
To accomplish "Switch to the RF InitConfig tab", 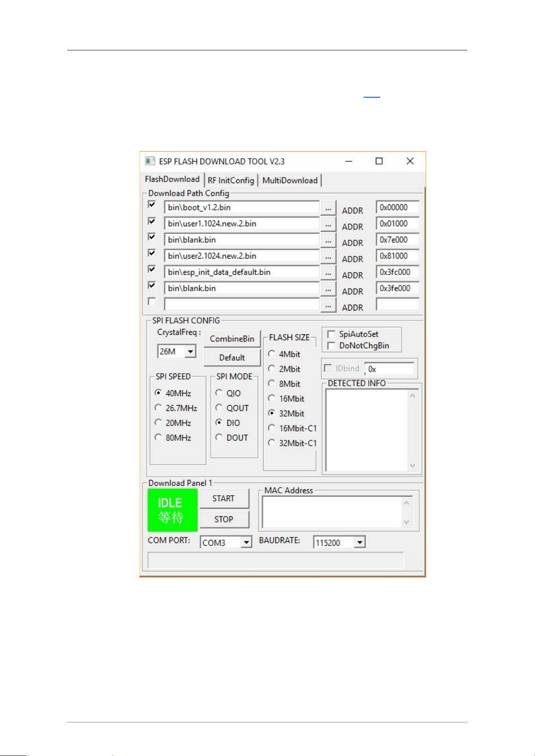I will tap(231, 180).
